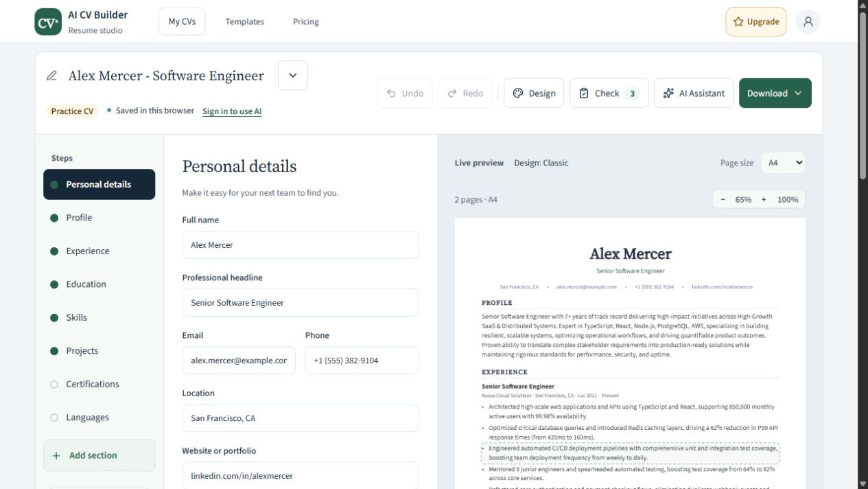
Task: Click the pencil rename icon beside CV title
Action: (51, 76)
